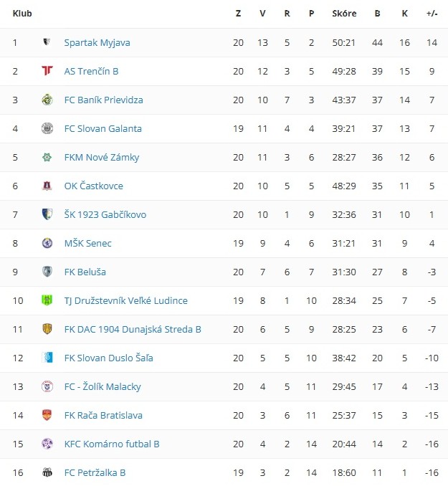This screenshot has width=448, height=486.
Task: Click the Spartak Myjava club crest icon
Action: point(47,42)
